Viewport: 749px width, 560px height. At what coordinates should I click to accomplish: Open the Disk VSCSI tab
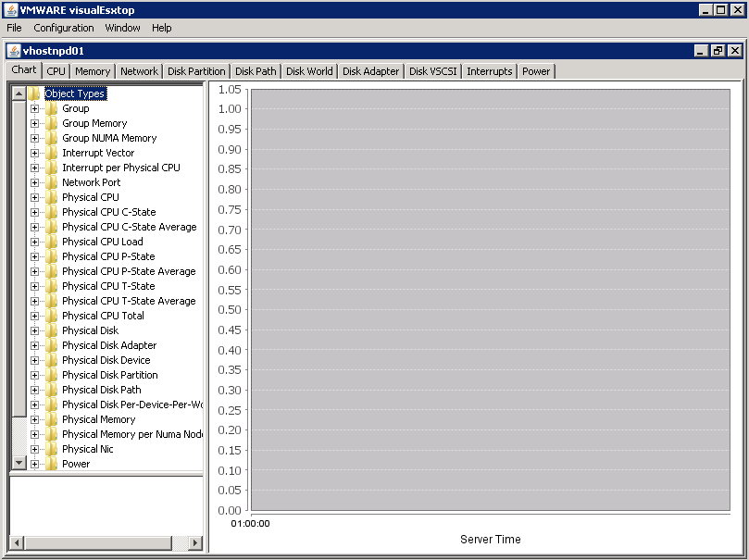(432, 71)
